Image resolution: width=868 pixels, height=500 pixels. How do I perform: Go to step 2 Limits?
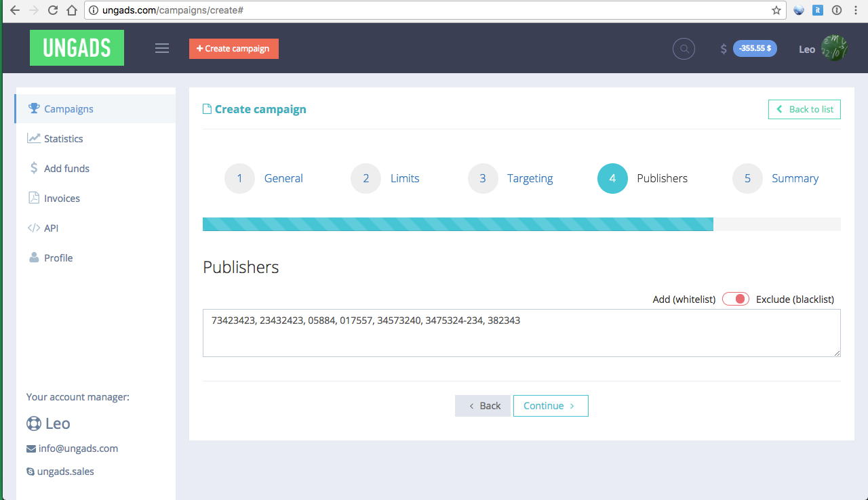[x=385, y=178]
